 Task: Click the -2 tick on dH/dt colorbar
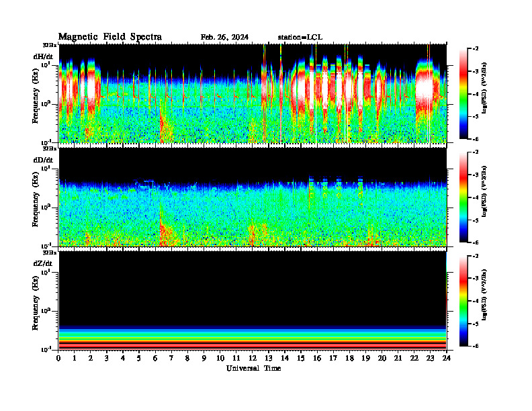tap(476, 49)
